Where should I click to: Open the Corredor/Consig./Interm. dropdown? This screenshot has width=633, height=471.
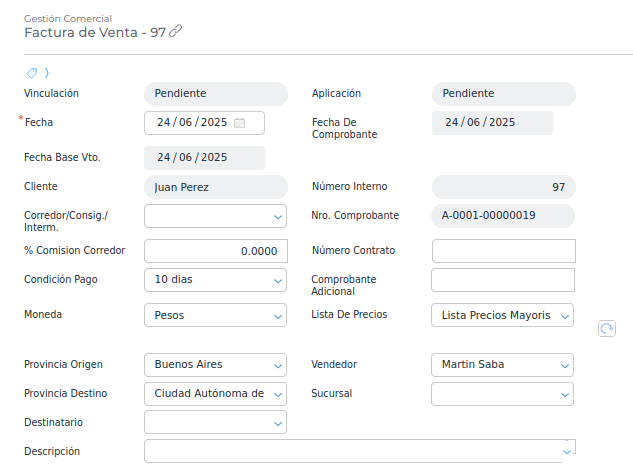pos(277,216)
